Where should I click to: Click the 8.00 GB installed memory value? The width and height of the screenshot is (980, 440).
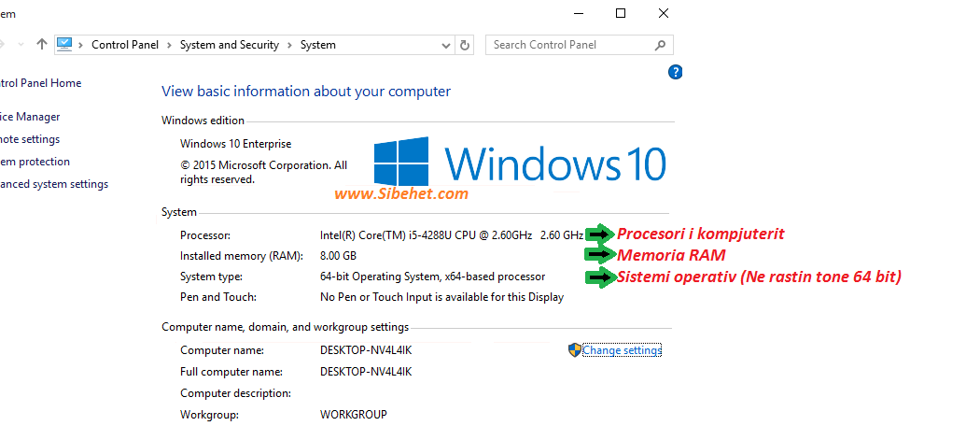(x=338, y=256)
